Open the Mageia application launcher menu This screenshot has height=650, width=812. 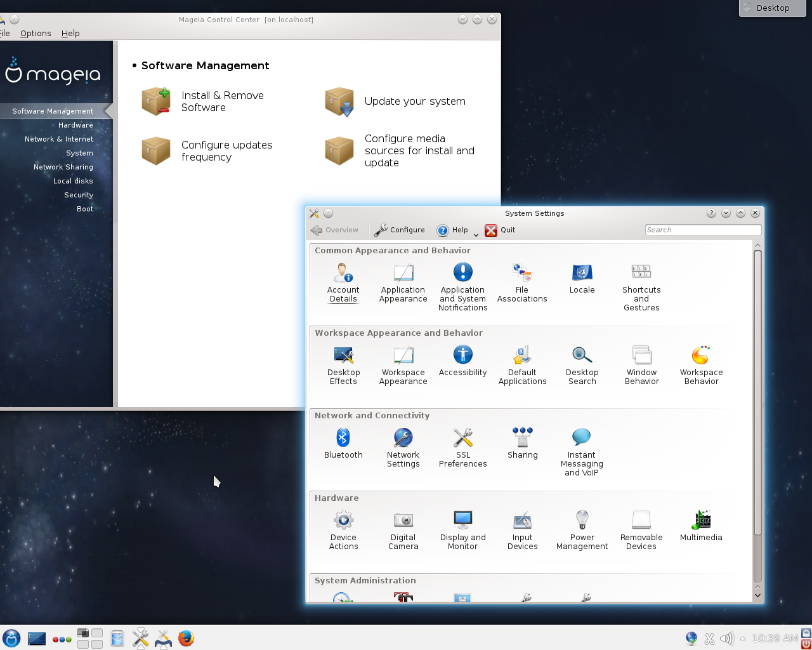click(11, 638)
